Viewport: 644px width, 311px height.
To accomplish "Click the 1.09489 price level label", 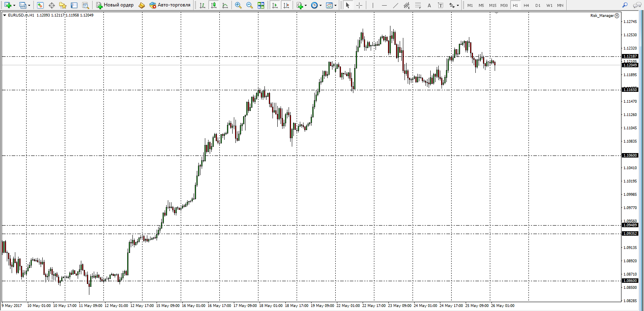I will coord(630,225).
